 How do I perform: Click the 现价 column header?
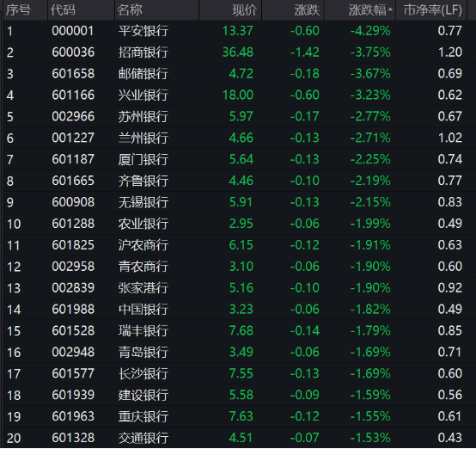(244, 10)
